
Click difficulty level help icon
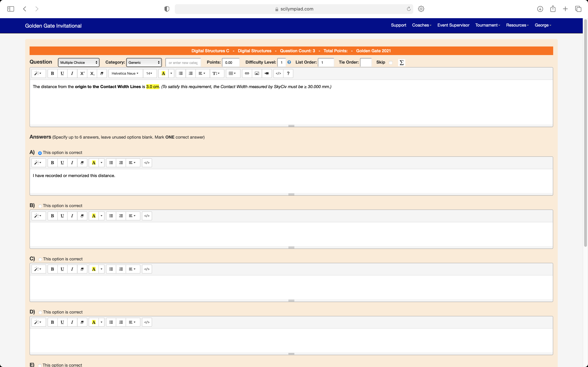click(289, 62)
